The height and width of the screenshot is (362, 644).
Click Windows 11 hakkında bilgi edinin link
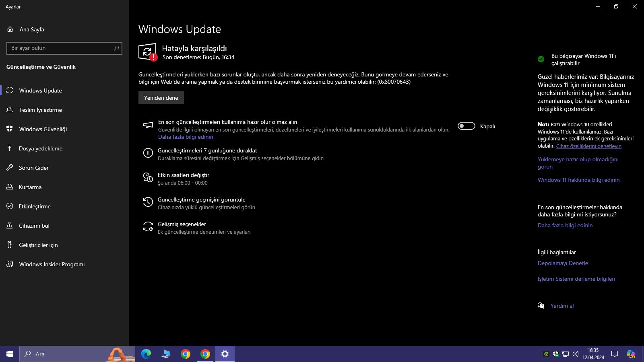coord(579,180)
